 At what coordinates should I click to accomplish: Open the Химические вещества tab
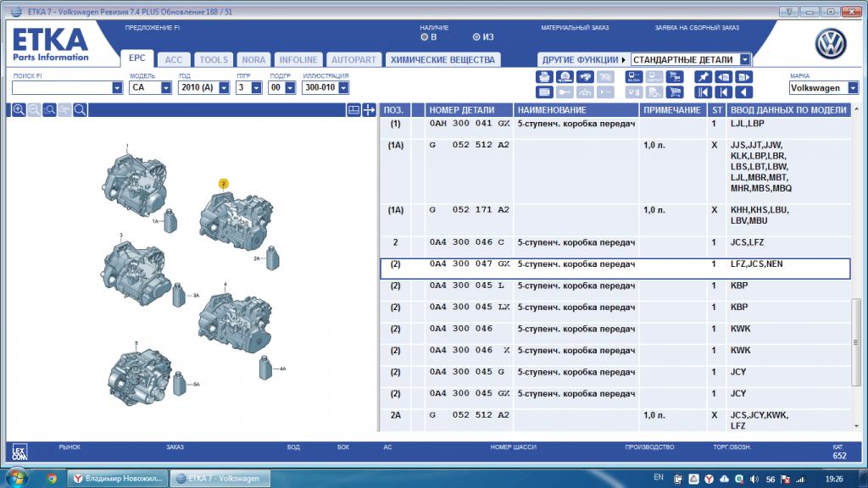click(442, 60)
